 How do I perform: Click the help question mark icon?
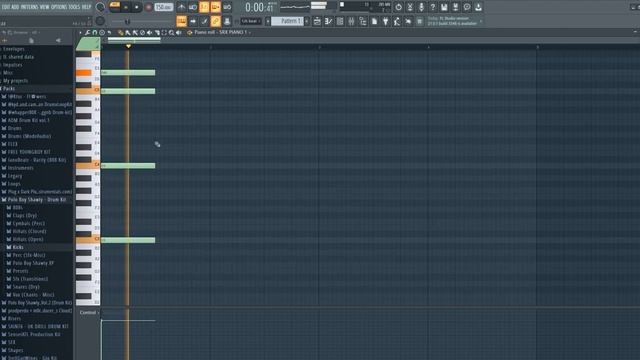[x=433, y=7]
